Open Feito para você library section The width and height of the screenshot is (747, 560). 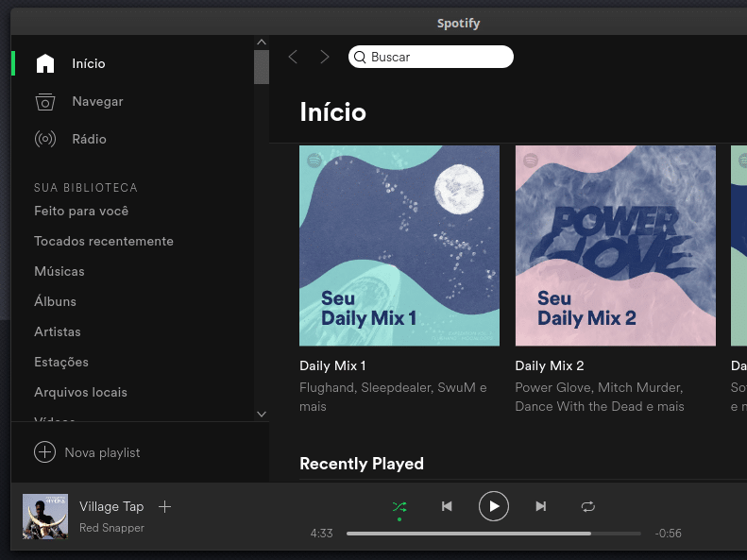click(81, 211)
